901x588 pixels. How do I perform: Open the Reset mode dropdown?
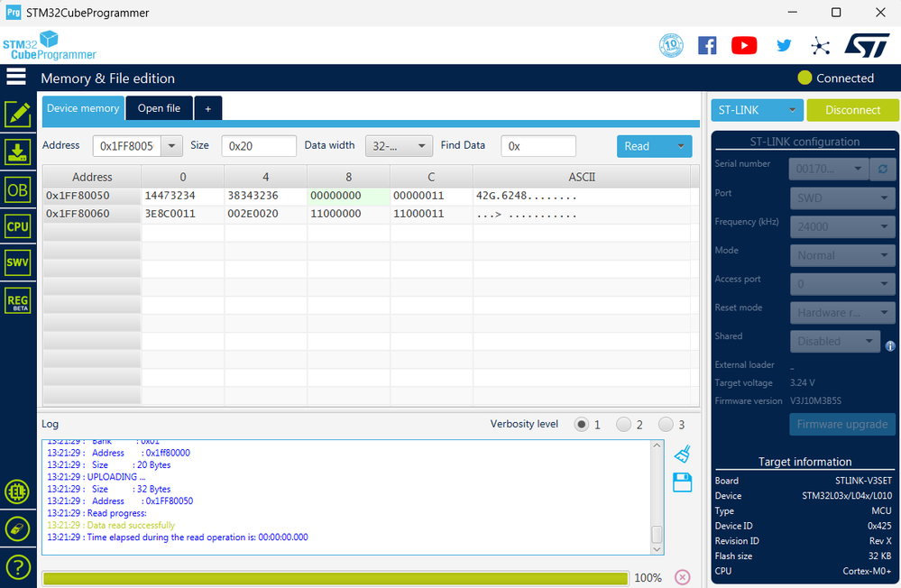tap(842, 313)
